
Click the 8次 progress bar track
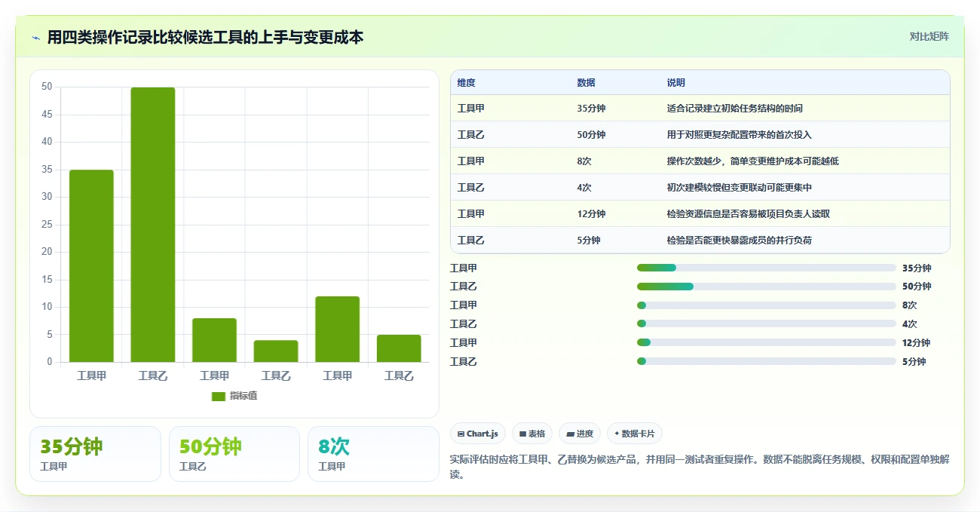tap(766, 305)
